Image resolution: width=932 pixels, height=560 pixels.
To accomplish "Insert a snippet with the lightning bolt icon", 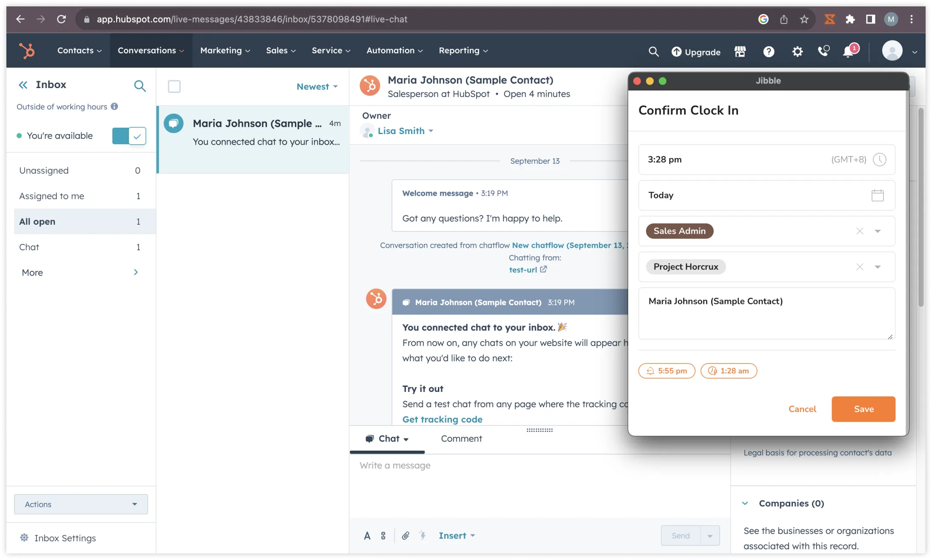I will pyautogui.click(x=423, y=535).
